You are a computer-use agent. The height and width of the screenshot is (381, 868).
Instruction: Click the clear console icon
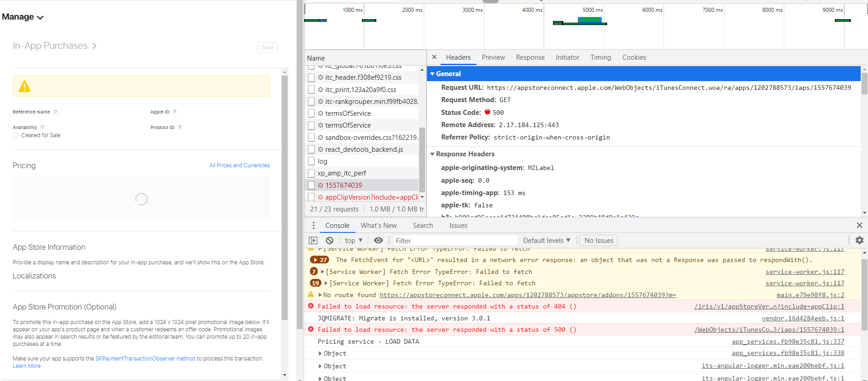pyautogui.click(x=330, y=240)
